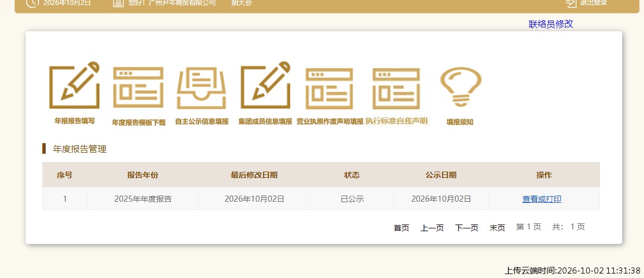
Task: Click the 自主公示信息填报 label
Action: pos(202,121)
